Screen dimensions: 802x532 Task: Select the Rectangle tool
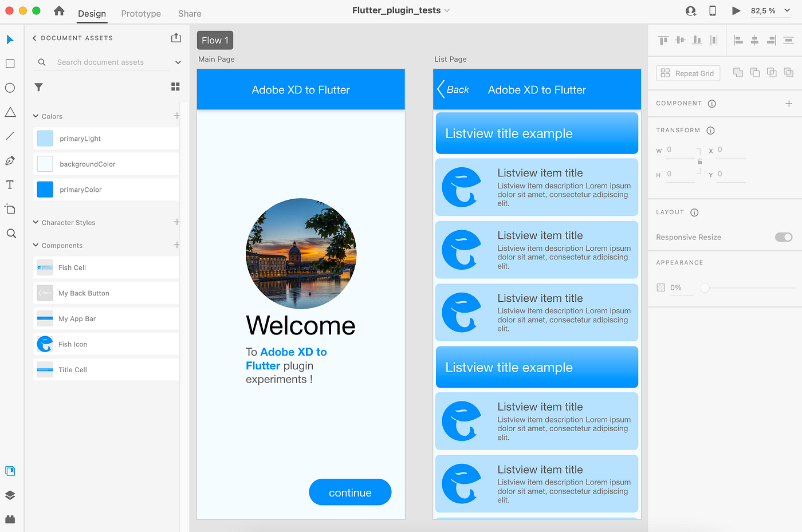coord(10,64)
